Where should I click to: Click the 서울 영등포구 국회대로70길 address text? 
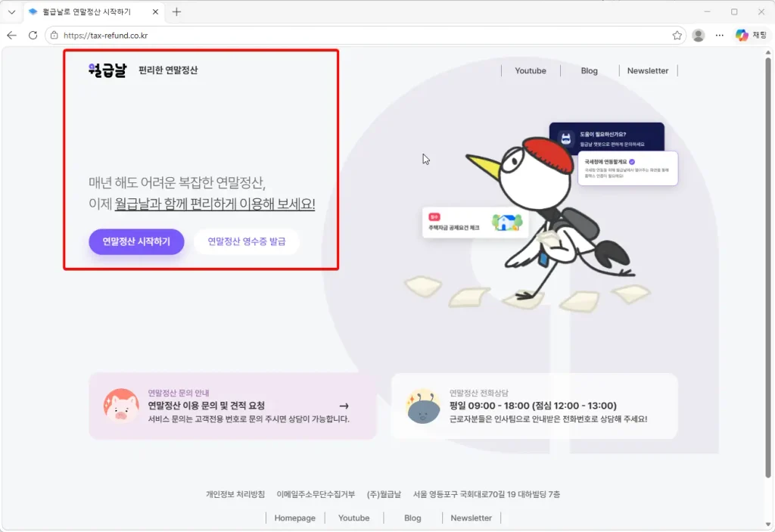(x=487, y=494)
